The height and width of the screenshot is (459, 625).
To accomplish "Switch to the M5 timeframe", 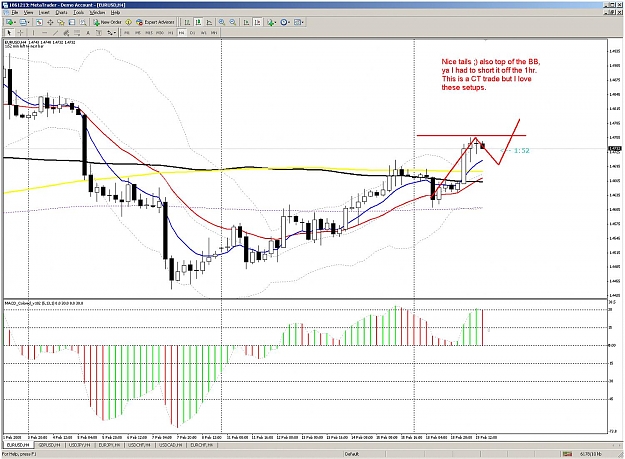I will click(138, 33).
